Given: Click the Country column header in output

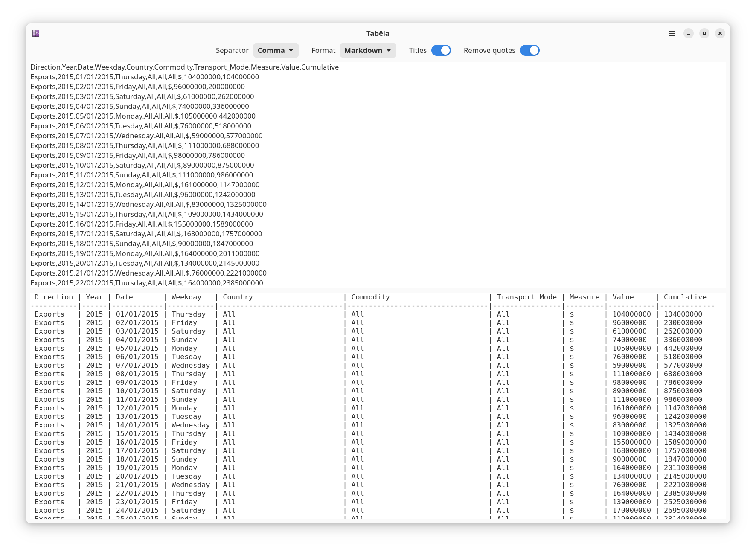Looking at the screenshot, I should [238, 297].
